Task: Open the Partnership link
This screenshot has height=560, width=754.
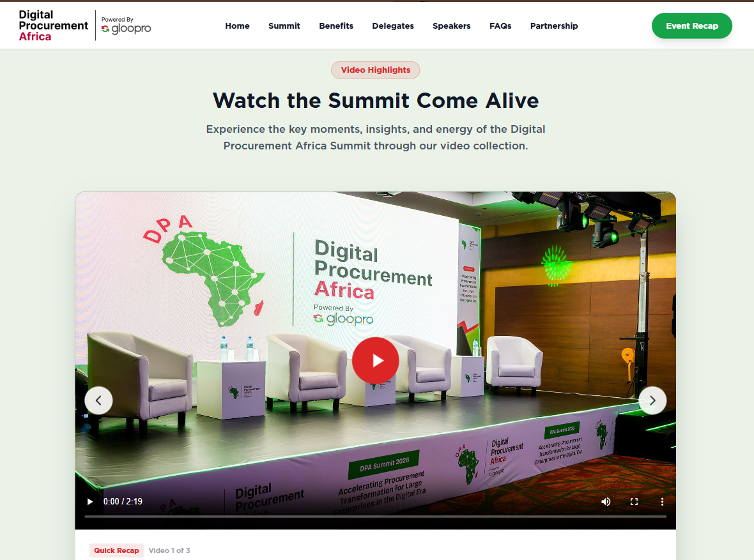Action: click(554, 26)
